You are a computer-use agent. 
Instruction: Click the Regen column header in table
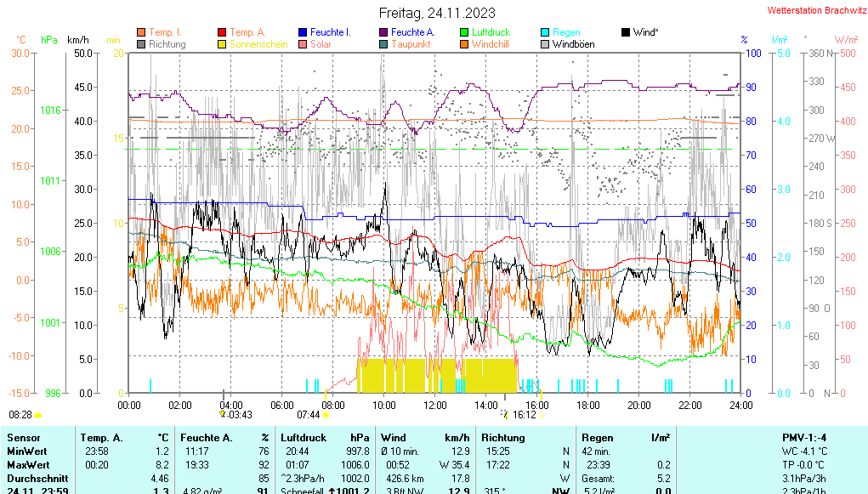pos(597,437)
